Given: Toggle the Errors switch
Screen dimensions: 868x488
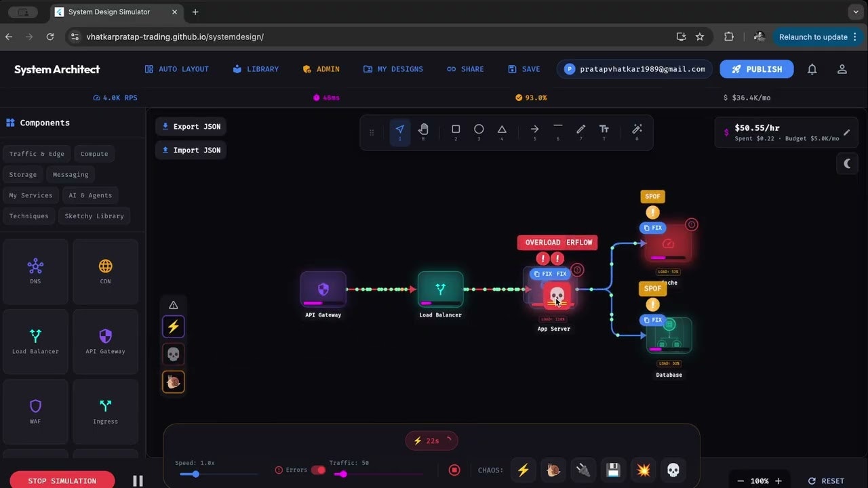Looking at the screenshot, I should (x=319, y=470).
